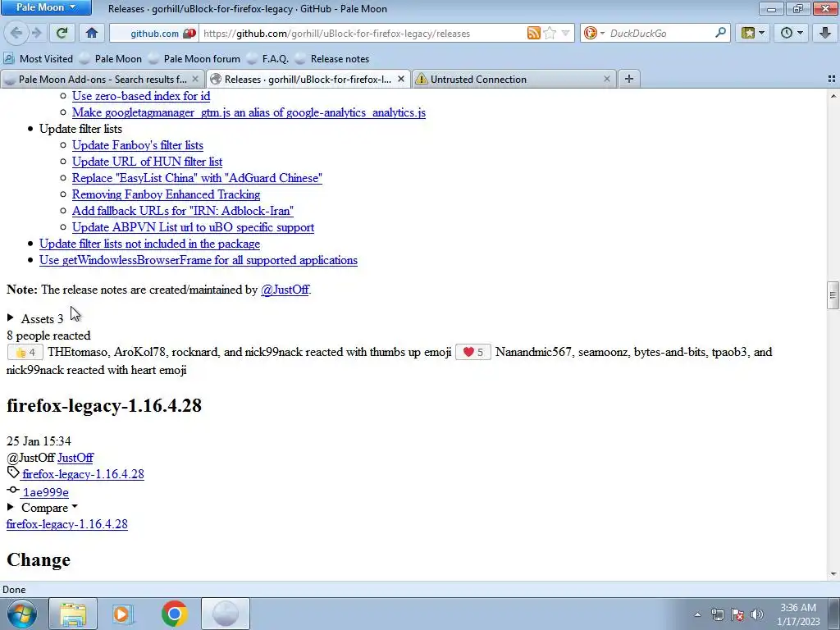Open Windows Explorer from the taskbar

click(x=73, y=614)
